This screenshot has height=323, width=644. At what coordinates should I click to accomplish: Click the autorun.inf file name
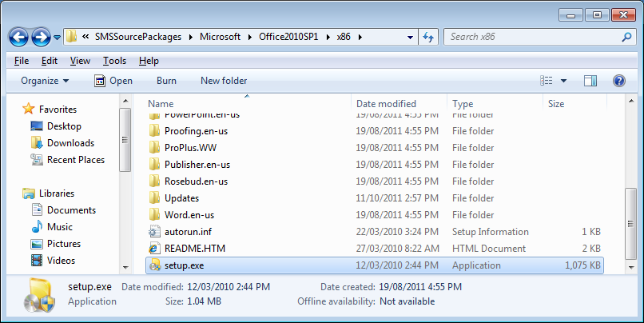pos(188,232)
